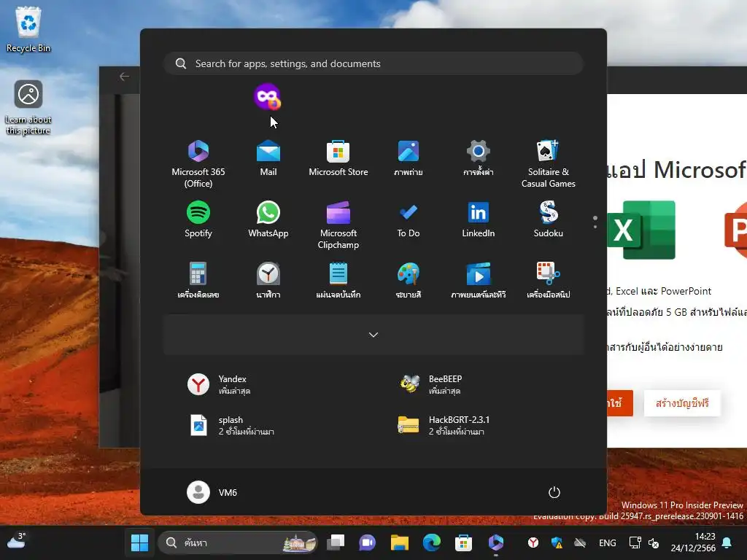Click the dragged purple app icon near cursor
The image size is (747, 560).
[x=267, y=97]
